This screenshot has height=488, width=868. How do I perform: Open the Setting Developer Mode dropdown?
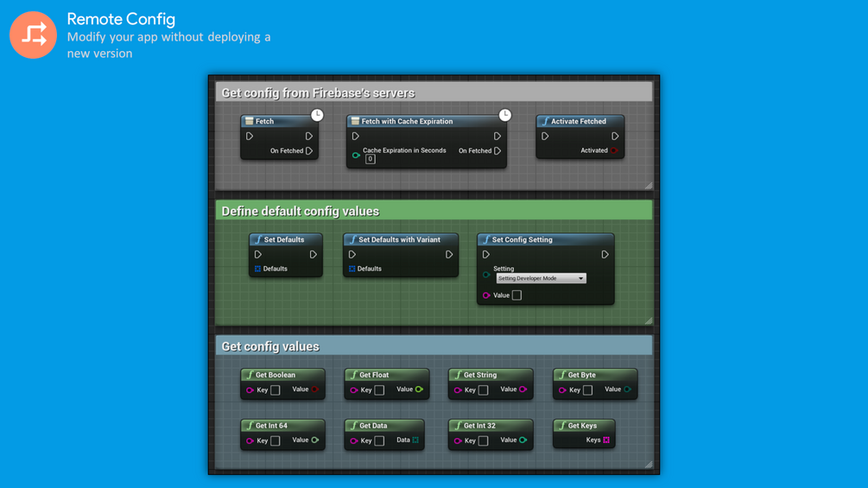(541, 278)
